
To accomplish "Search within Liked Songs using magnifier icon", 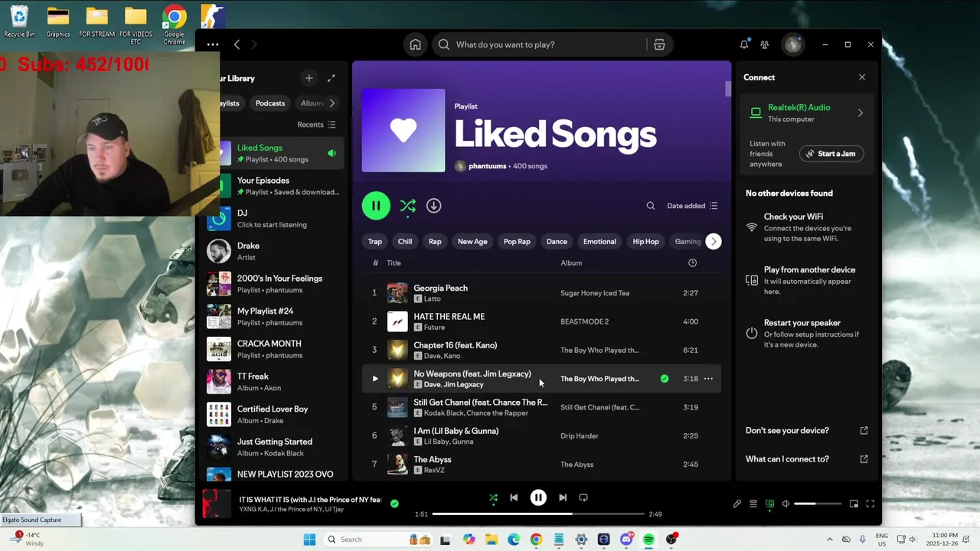I will point(650,206).
